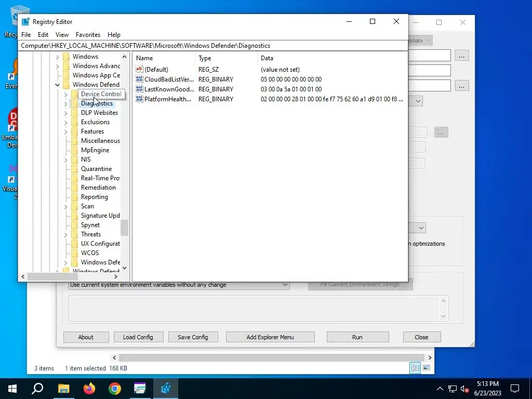This screenshot has width=532, height=399.
Task: Click the Close button in background window
Action: (x=421, y=337)
